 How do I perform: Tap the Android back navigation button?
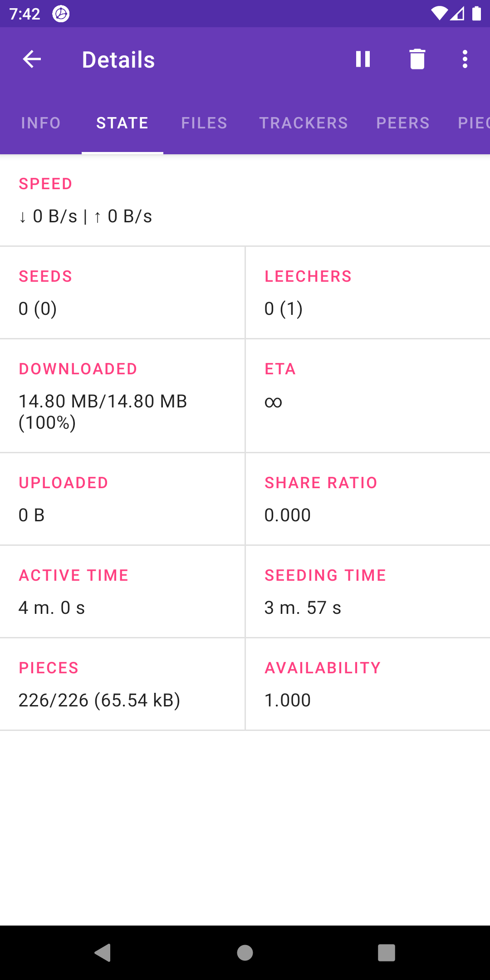[x=103, y=953]
